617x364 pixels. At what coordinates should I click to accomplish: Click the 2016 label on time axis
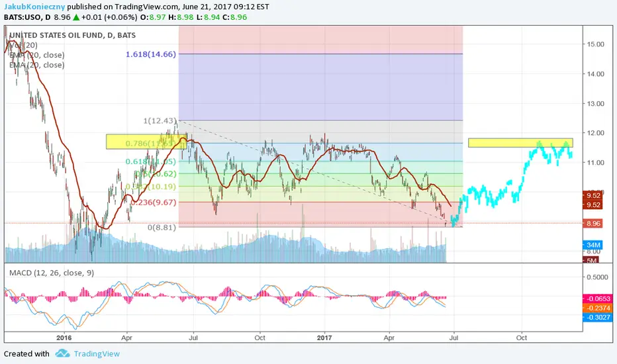click(x=64, y=338)
